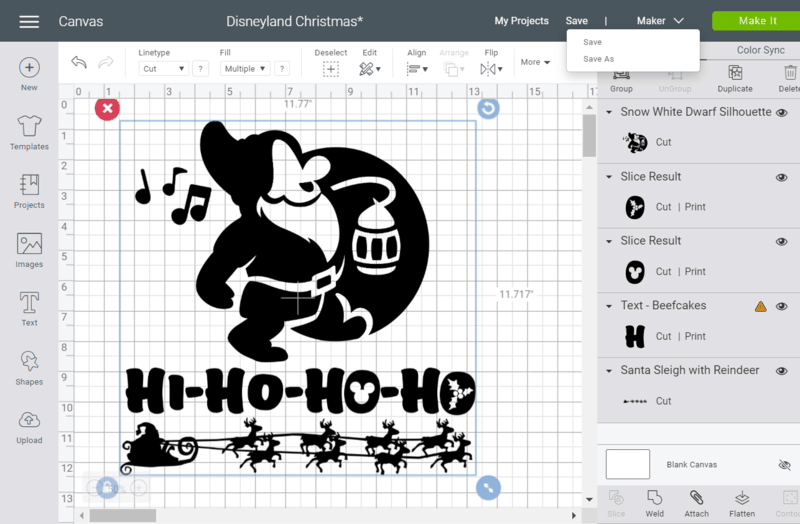Open the Maker machine dropdown
This screenshot has height=524, width=800.
(660, 21)
